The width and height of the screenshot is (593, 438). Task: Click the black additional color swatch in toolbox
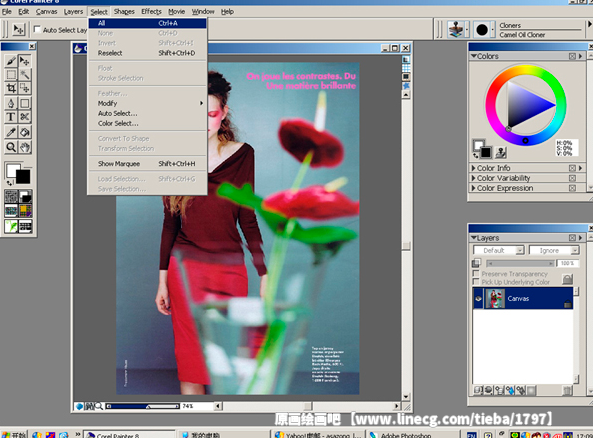(23, 176)
